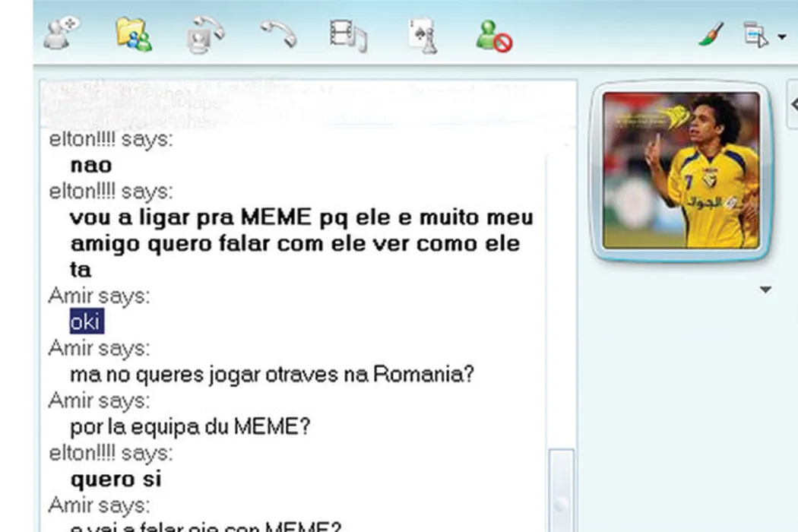Invite another contact to this conversation
This screenshot has width=798, height=532.
pyautogui.click(x=62, y=35)
